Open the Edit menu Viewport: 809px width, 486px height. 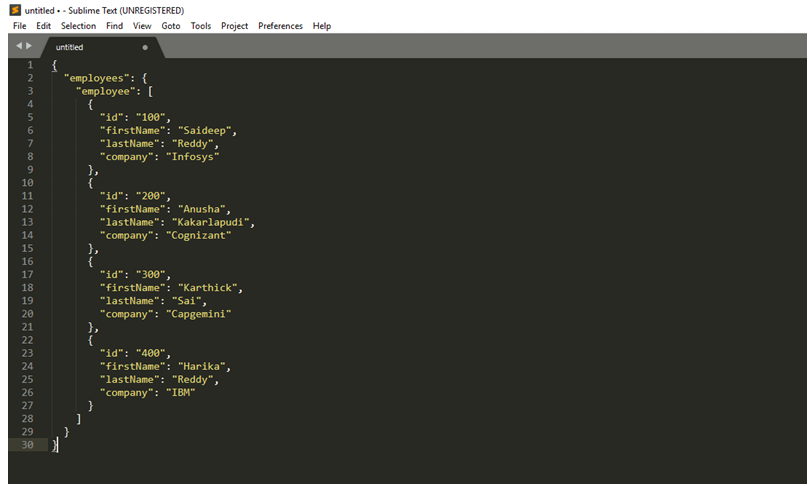click(x=44, y=26)
